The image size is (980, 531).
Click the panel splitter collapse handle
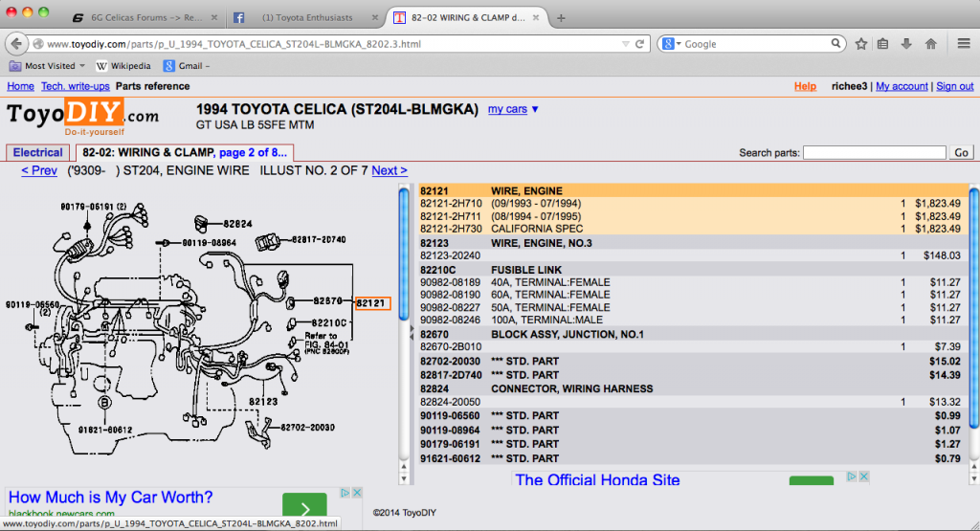click(412, 333)
